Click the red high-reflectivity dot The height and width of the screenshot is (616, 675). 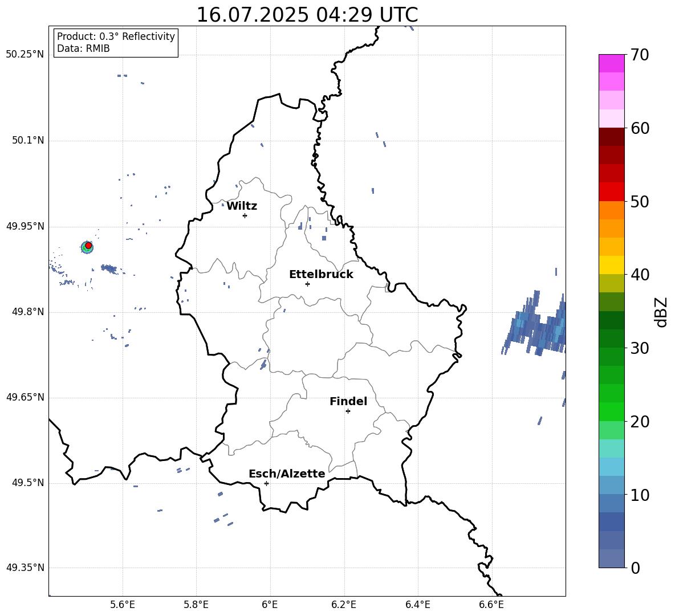(88, 246)
